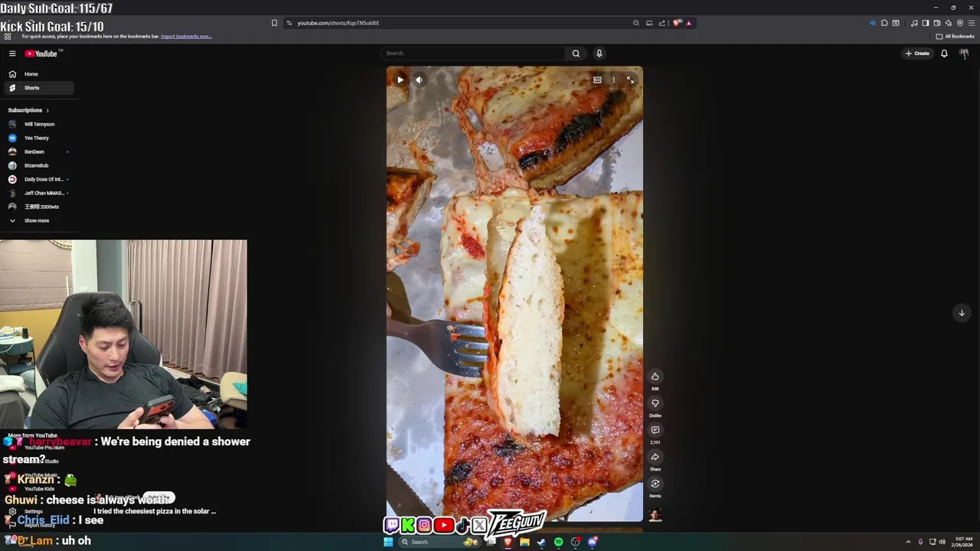
Task: Expand Show more under subscriptions
Action: pyautogui.click(x=39, y=220)
